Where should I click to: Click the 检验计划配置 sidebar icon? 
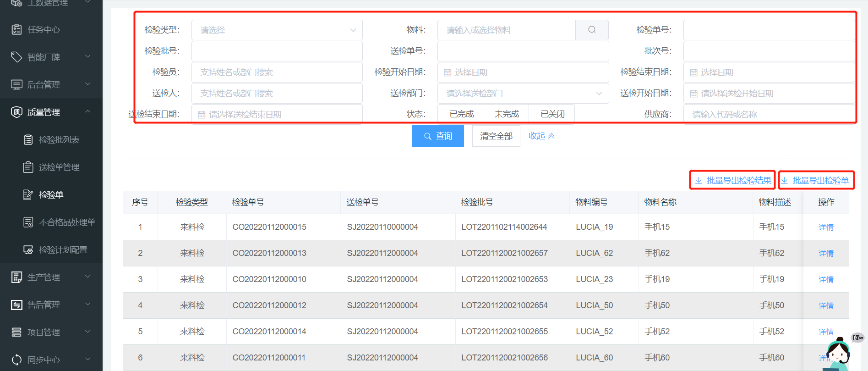click(28, 250)
